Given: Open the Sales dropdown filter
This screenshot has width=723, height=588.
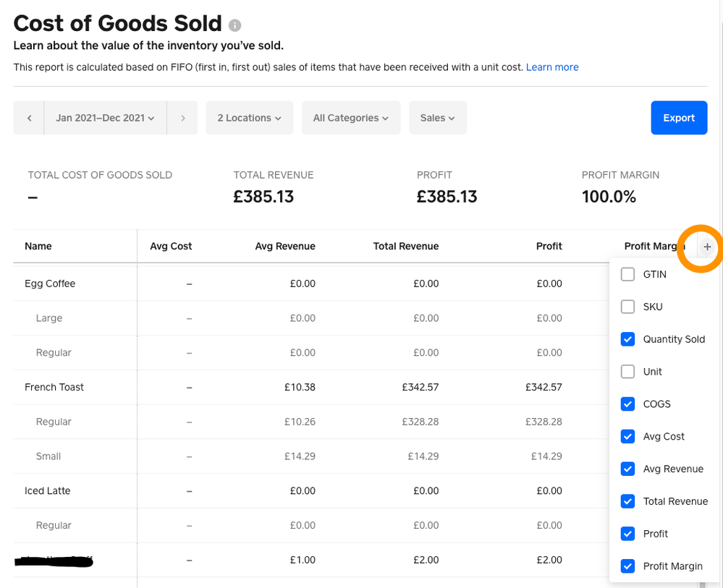Looking at the screenshot, I should (437, 118).
